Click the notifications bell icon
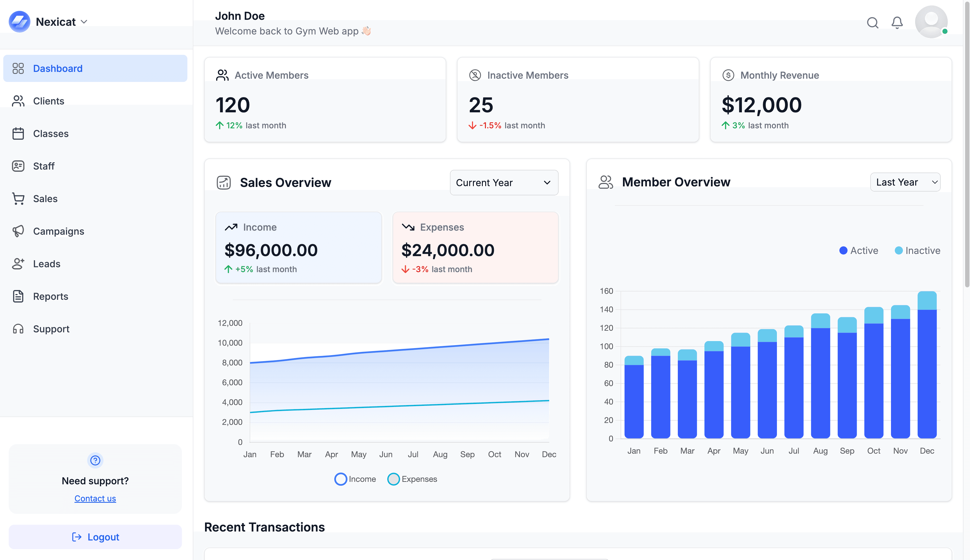 point(897,23)
